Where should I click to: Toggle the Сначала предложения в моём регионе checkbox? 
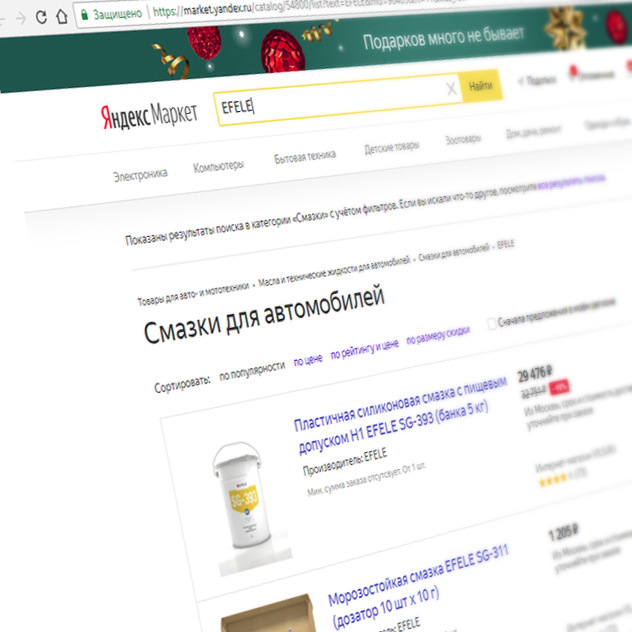pyautogui.click(x=491, y=323)
